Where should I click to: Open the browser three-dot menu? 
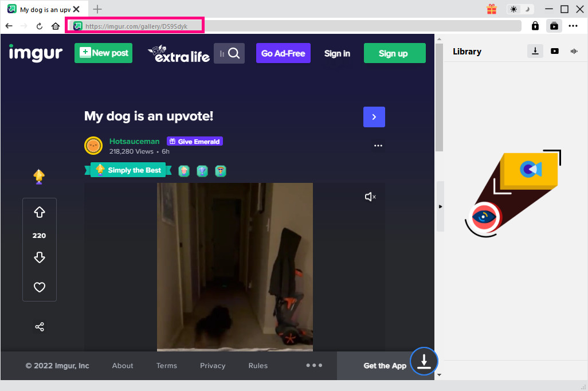coord(573,26)
